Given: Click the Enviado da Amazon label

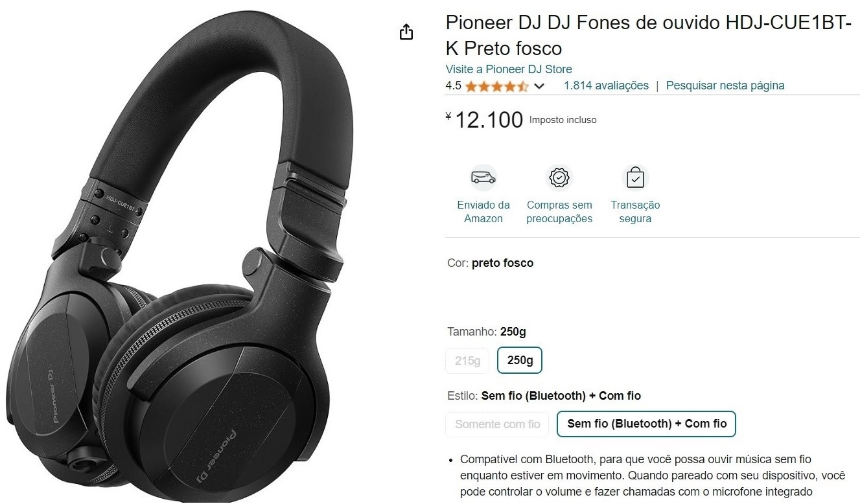Looking at the screenshot, I should pyautogui.click(x=483, y=212).
